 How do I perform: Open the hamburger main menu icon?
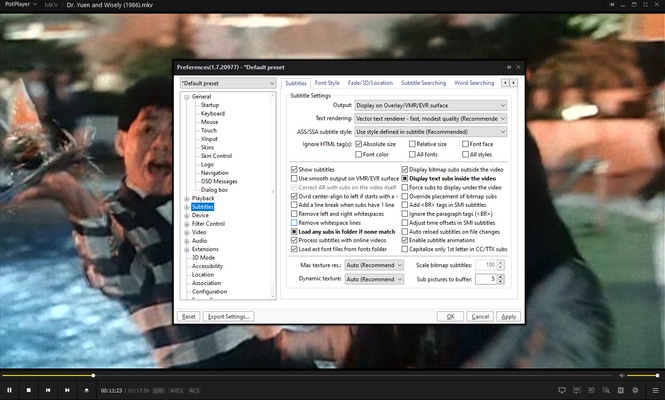[x=655, y=390]
